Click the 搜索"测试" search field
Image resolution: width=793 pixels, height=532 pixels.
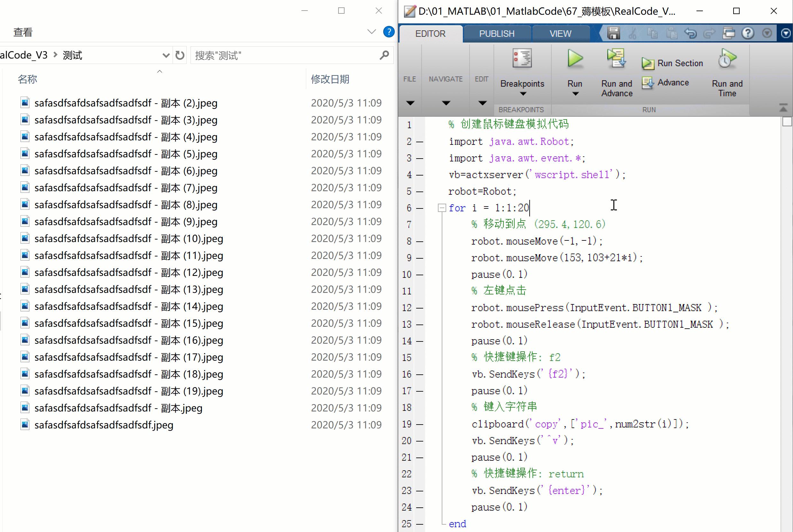coord(285,55)
